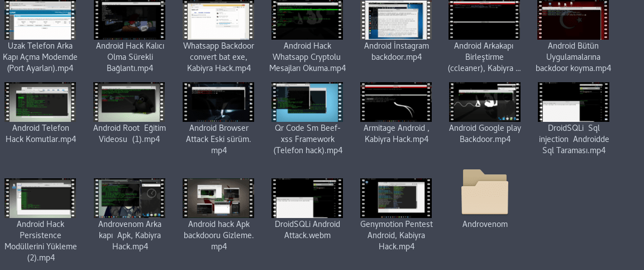Select Android Hack Persistence Modüllerini thumbnail
644x270 pixels.
(x=40, y=198)
